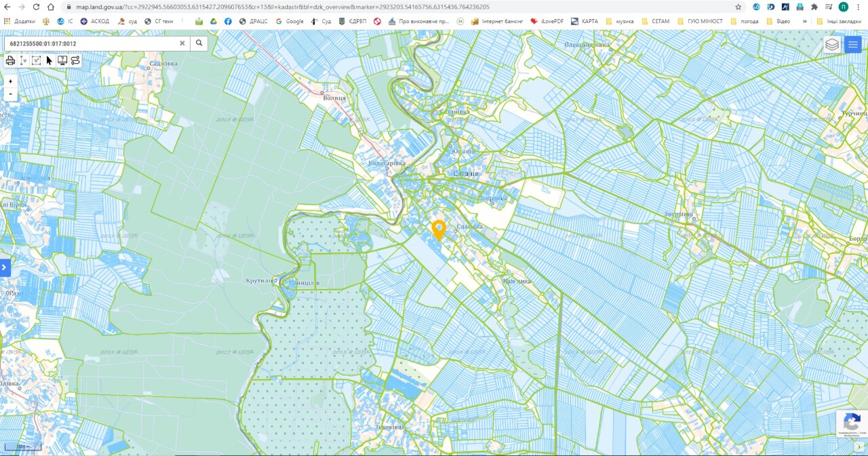Reload the current page
Screen dimensions: 868x456
(36, 7)
